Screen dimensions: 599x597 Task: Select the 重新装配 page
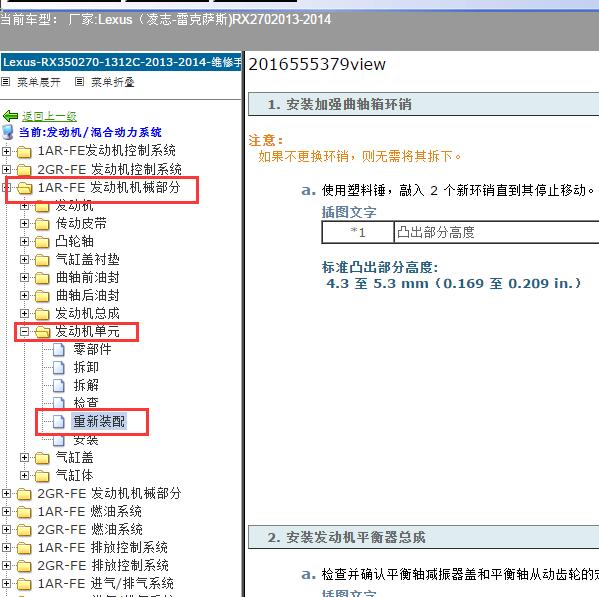[99, 422]
